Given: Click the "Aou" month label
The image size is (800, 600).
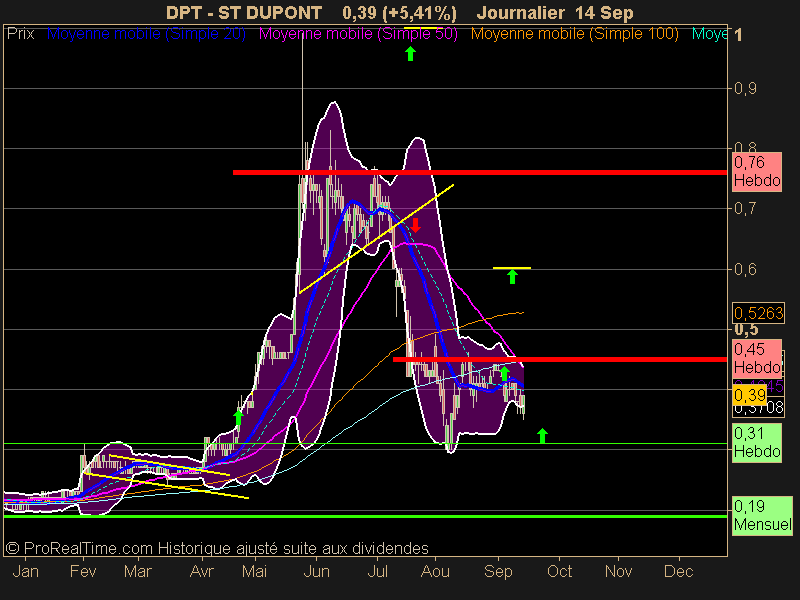Looking at the screenshot, I should click(435, 571).
